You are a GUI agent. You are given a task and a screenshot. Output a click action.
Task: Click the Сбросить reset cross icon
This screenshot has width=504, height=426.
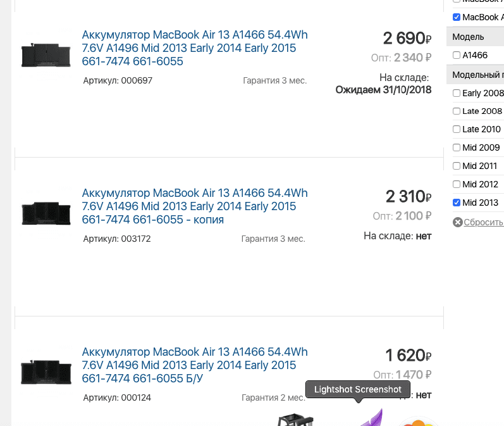click(458, 222)
